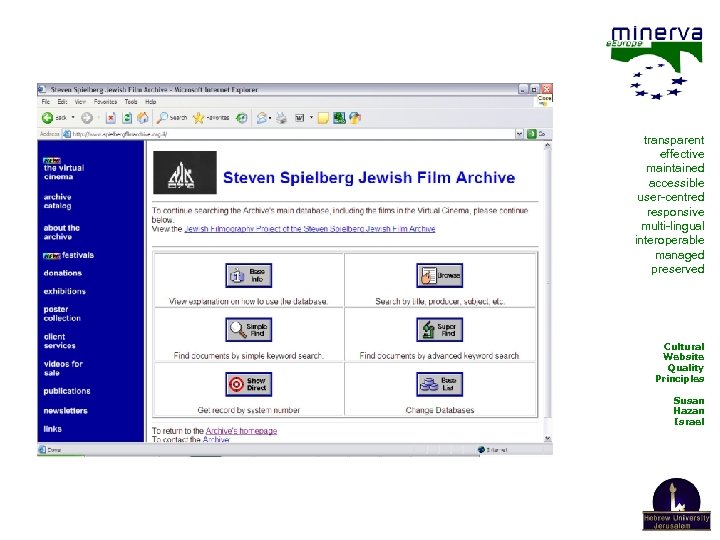The width and height of the screenshot is (720, 540).
Task: Click the page scrollbar down arrow
Action: coord(547,438)
